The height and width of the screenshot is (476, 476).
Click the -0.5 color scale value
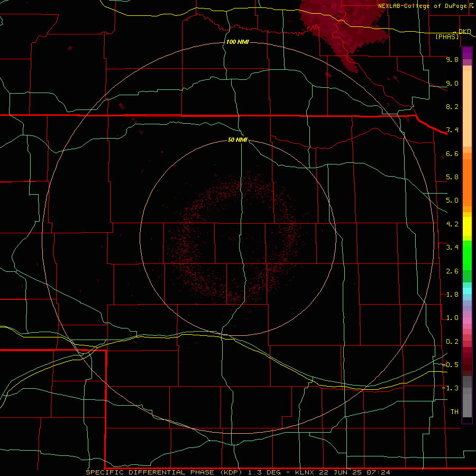[x=451, y=365]
